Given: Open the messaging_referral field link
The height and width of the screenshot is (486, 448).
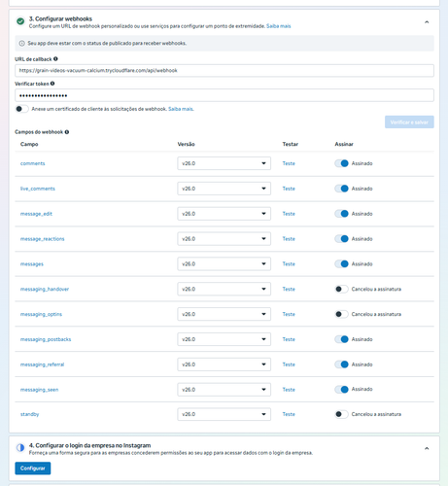Looking at the screenshot, I should 42,364.
